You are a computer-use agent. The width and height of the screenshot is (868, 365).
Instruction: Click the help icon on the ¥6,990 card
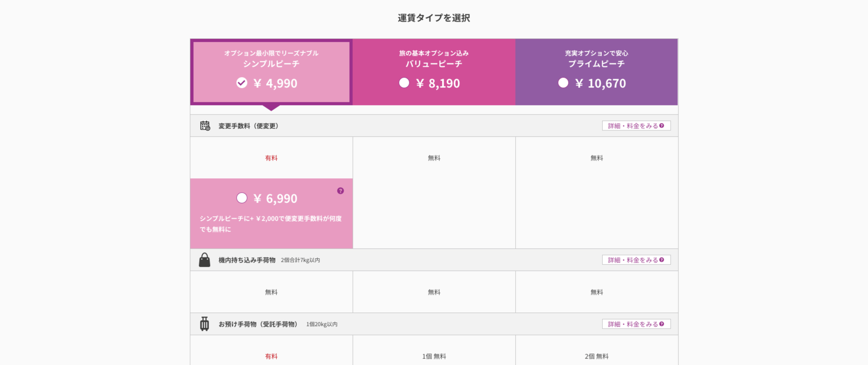[x=340, y=191]
